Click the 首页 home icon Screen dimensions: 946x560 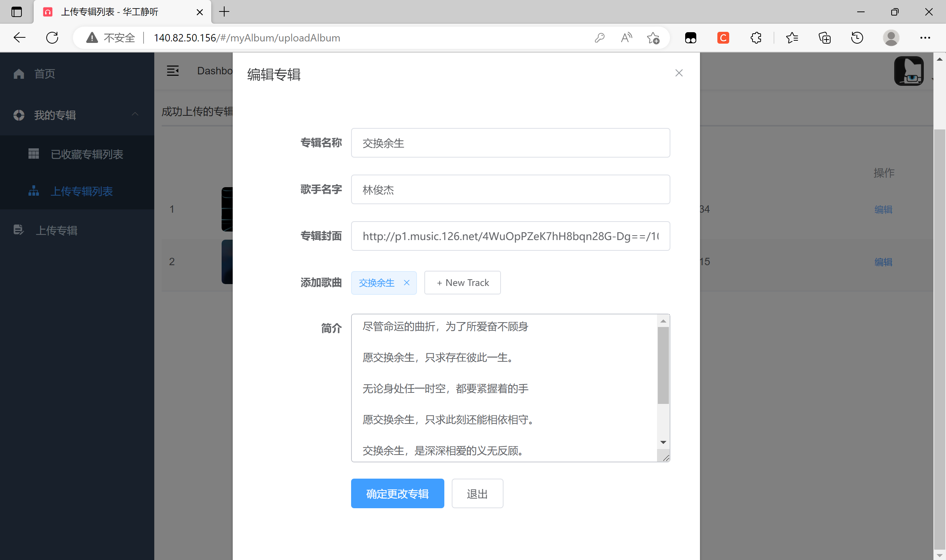[18, 74]
